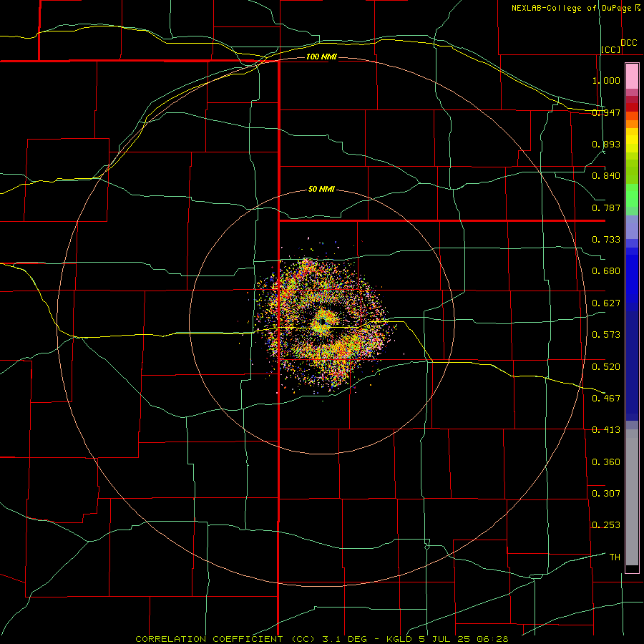The width and height of the screenshot is (644, 644).
Task: Click the 0.733 legend value
Action: tap(606, 240)
